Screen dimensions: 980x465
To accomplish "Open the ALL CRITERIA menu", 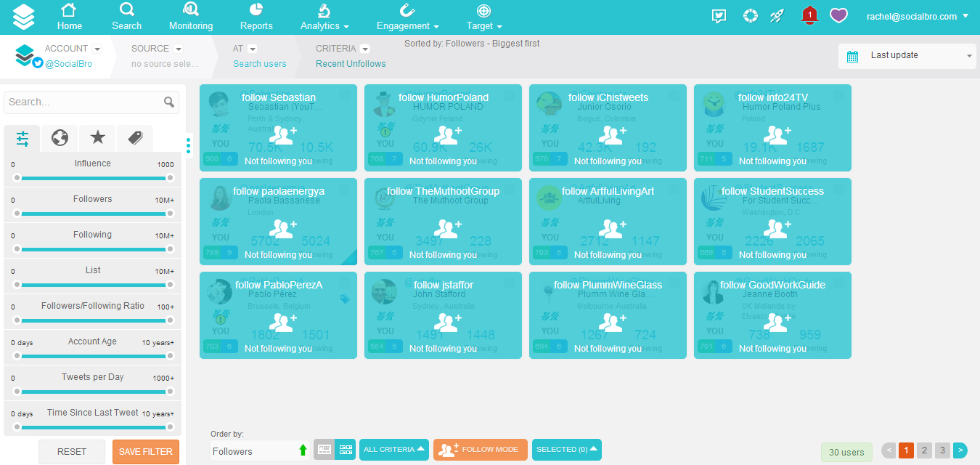I will coord(394,450).
